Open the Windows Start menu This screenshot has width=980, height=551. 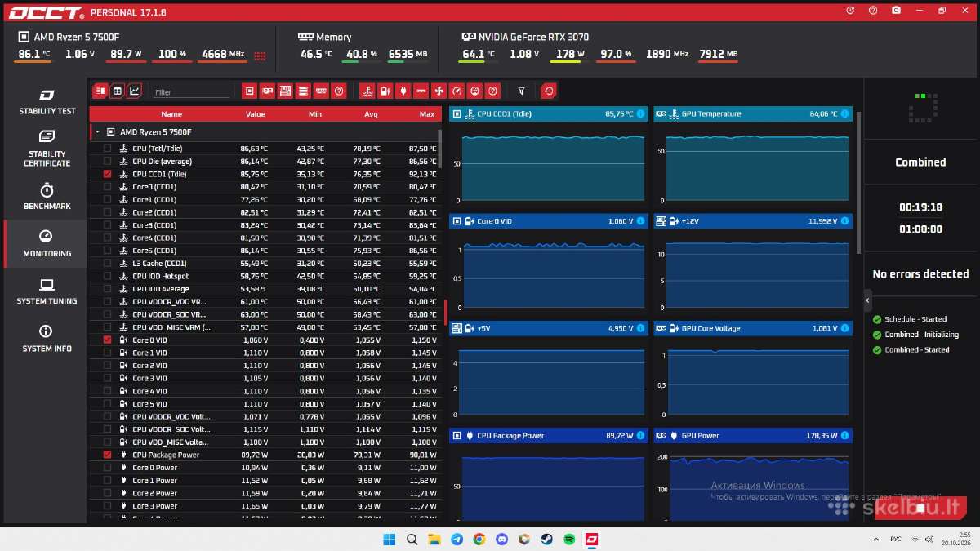tap(390, 540)
